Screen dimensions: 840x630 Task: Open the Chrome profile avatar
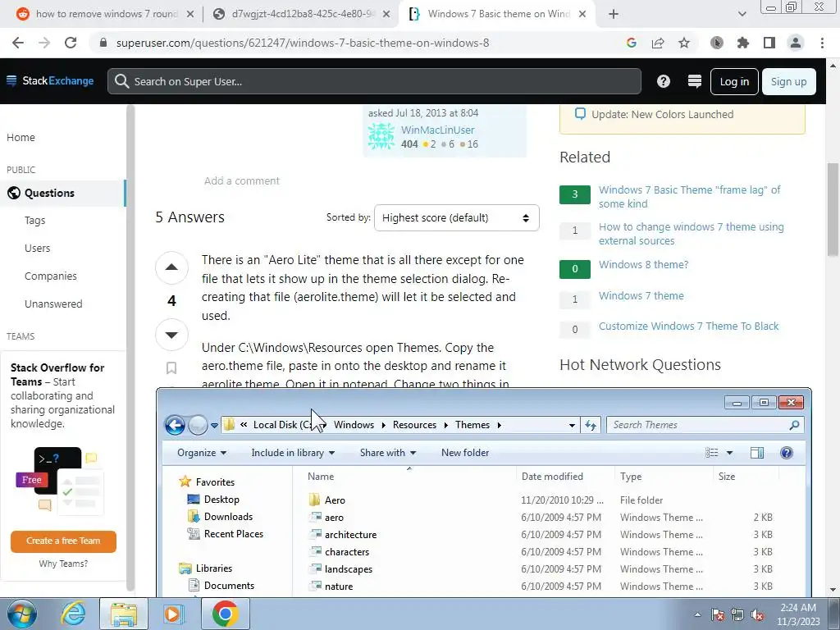(x=795, y=43)
